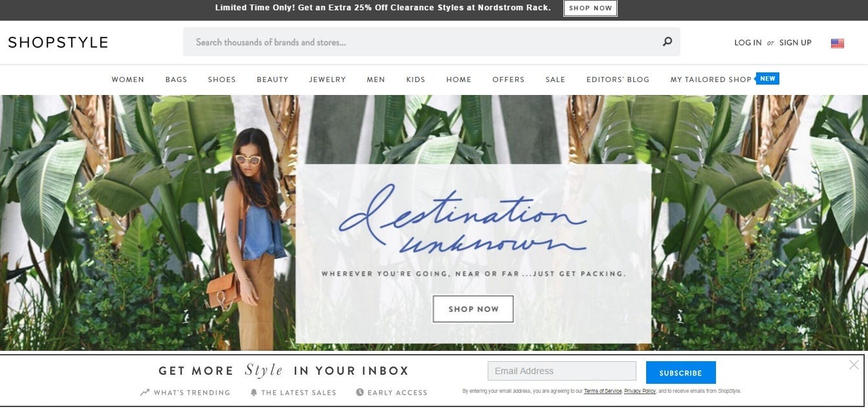Go to Editors' Blog

click(618, 79)
